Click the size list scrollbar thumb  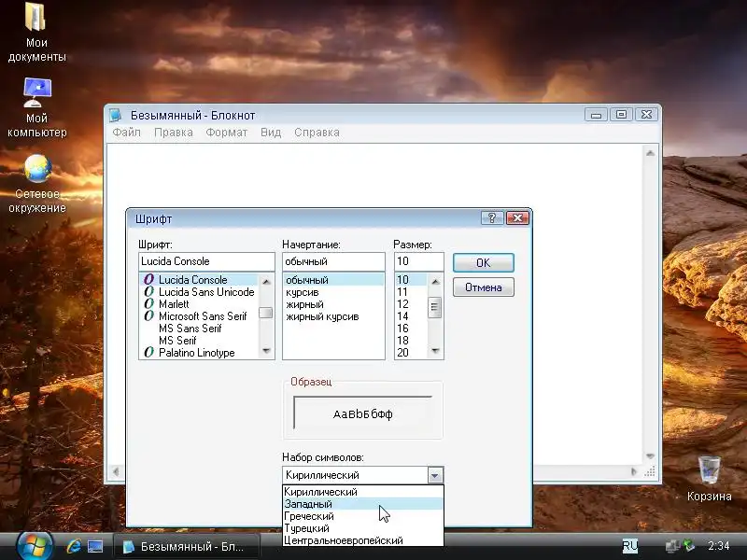434,307
